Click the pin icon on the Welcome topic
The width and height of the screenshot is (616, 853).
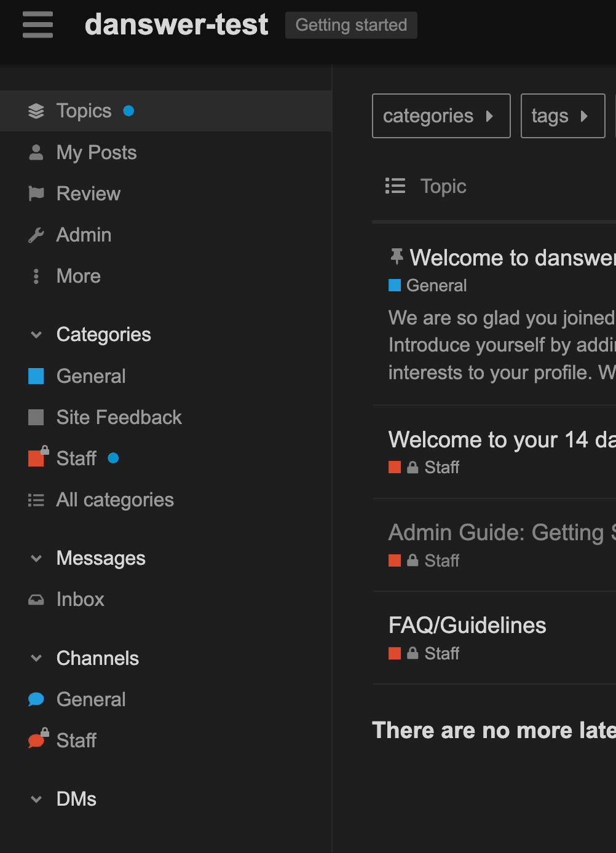(397, 256)
